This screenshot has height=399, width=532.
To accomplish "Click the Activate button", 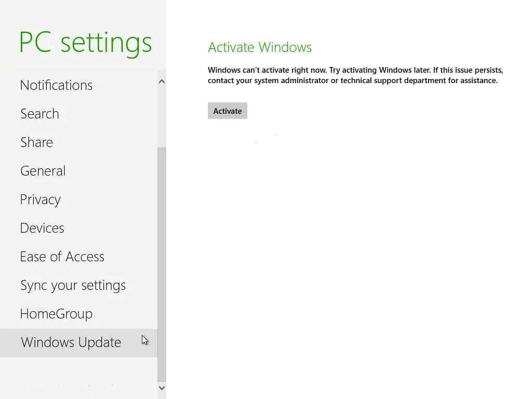I will (228, 111).
